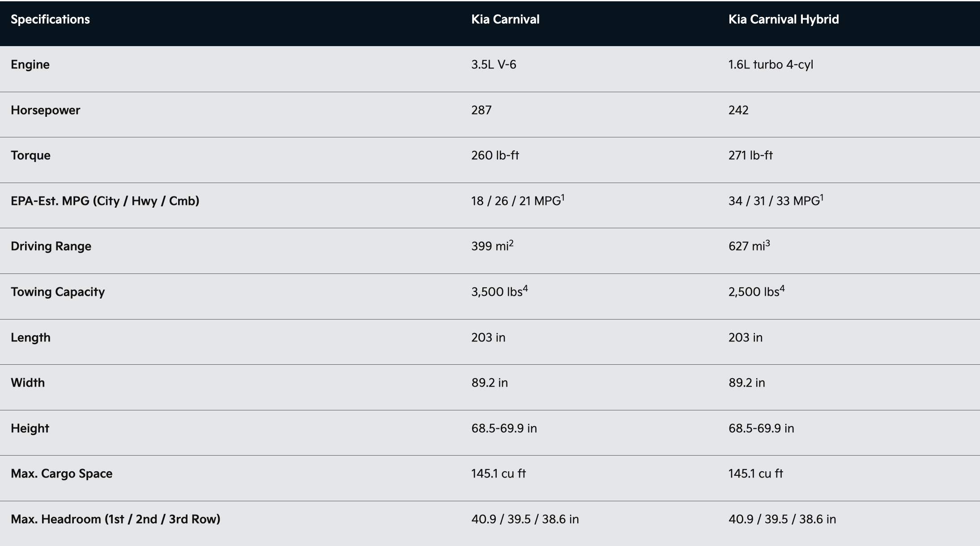Click the Kia Carnival Hybrid column header

click(x=783, y=19)
